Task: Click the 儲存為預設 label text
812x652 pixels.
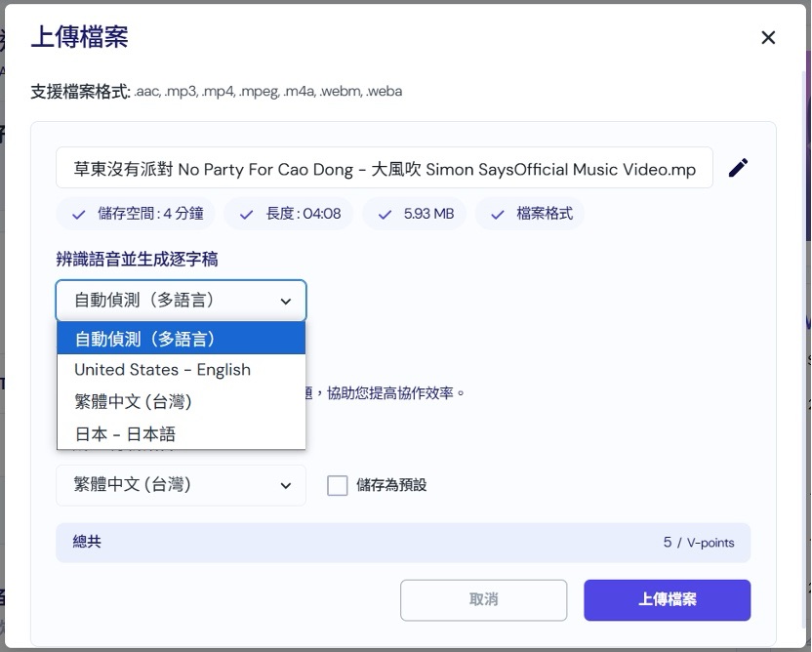Action: [x=391, y=485]
